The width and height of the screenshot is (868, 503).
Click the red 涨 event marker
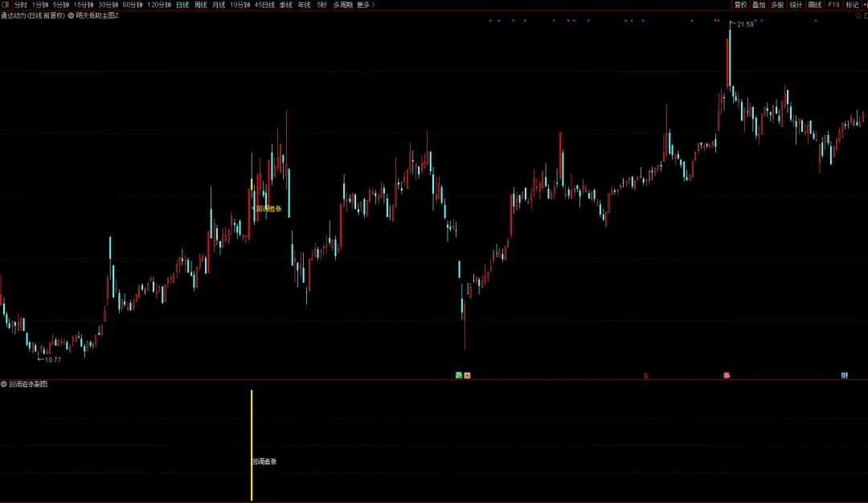727,375
